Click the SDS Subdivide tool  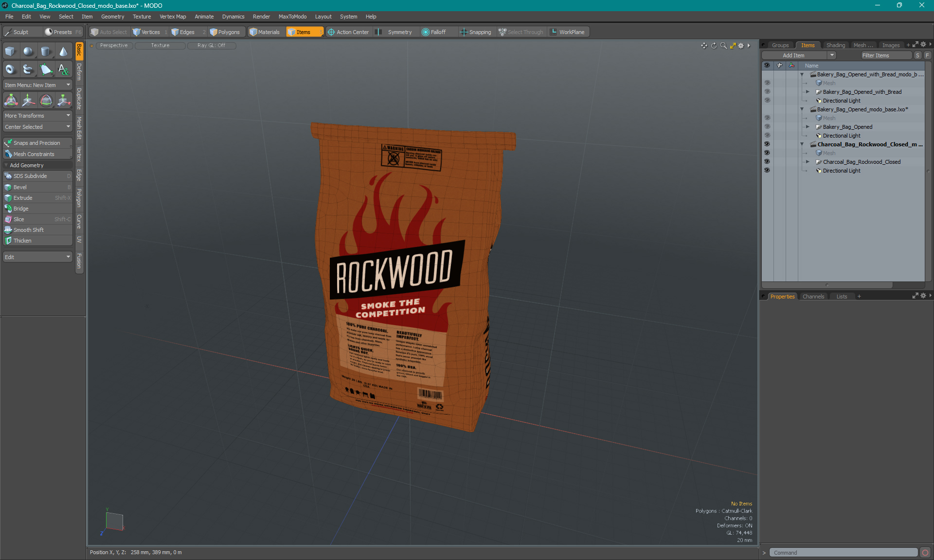37,176
